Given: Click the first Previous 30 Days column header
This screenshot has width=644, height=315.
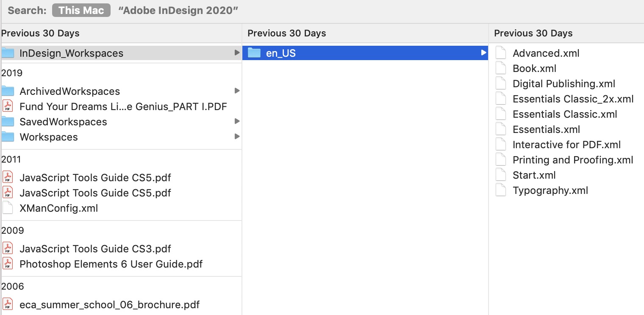Looking at the screenshot, I should 39,33.
